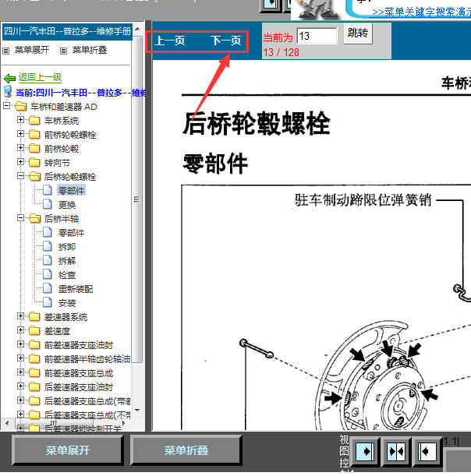Screen dimensions: 471x476
Task: Click the 菜单展开 list icon at top
Action: point(5,51)
